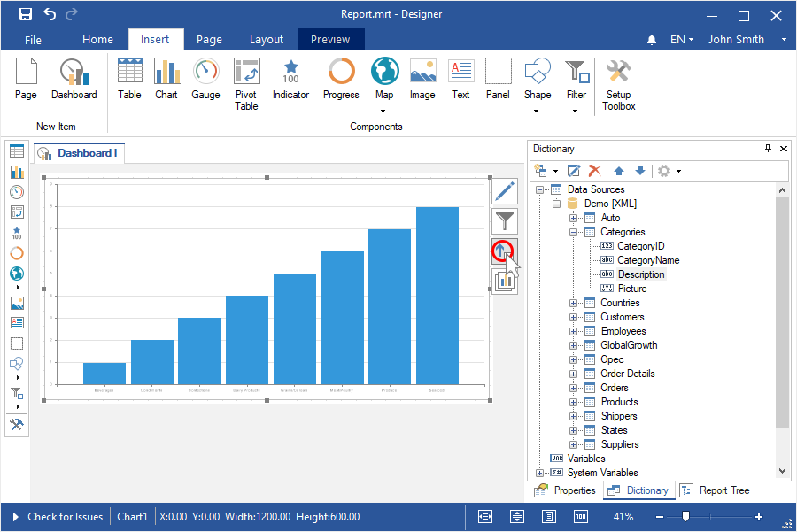This screenshot has height=532, width=797.
Task: Toggle pin on Dictionary panel
Action: point(768,149)
